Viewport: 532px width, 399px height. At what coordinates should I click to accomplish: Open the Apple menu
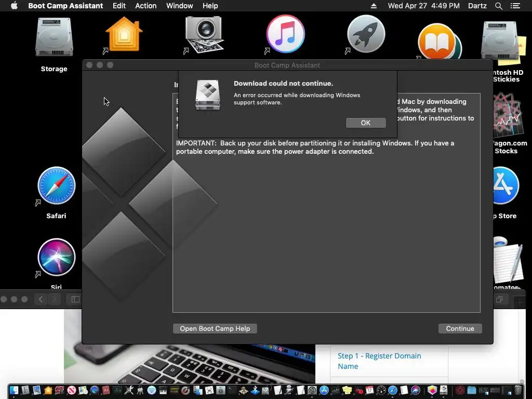point(14,6)
